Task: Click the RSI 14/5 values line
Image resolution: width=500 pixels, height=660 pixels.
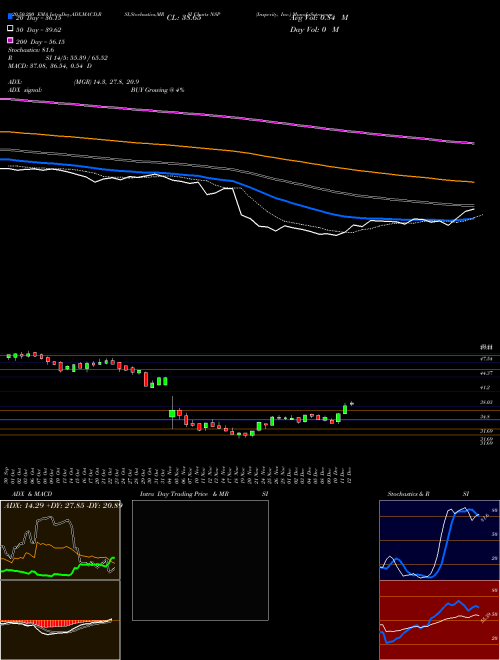Action: click(x=58, y=58)
